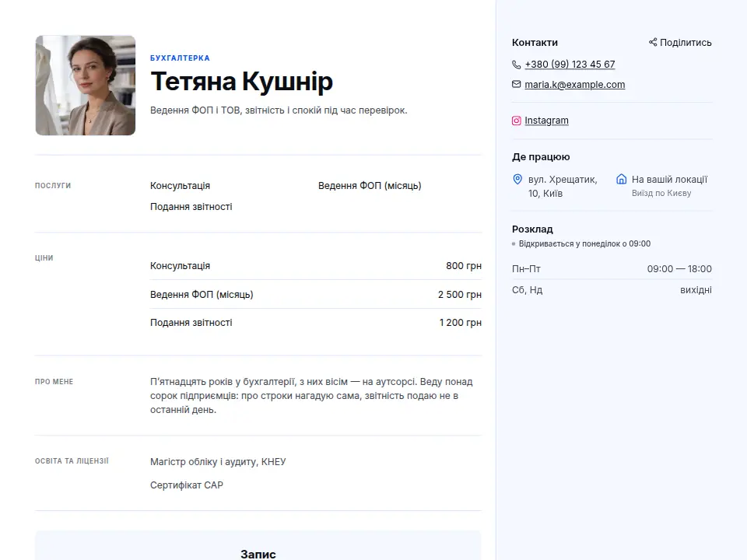Click the phone handset icon

pos(517,65)
